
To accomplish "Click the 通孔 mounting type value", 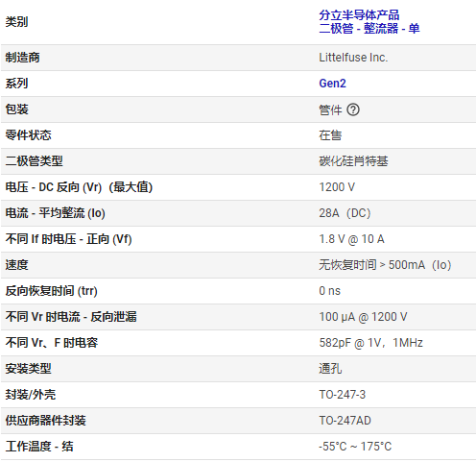I will click(330, 369).
